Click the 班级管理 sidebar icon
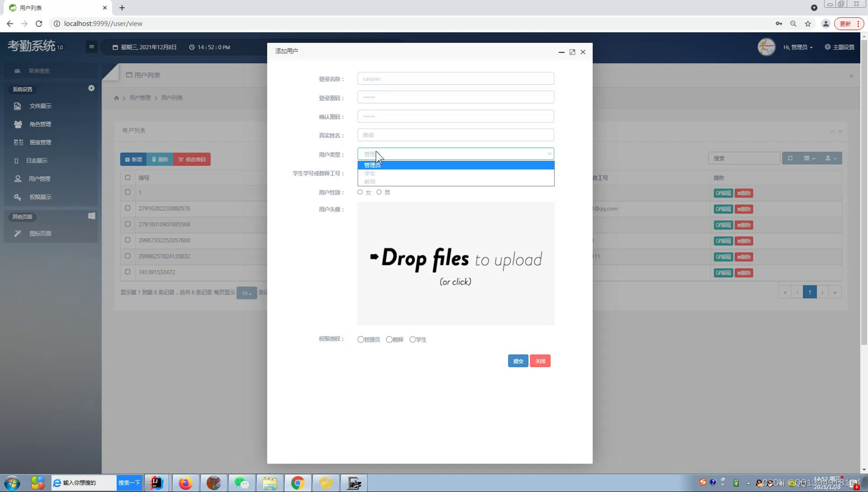Image resolution: width=868 pixels, height=492 pixels. point(18,142)
